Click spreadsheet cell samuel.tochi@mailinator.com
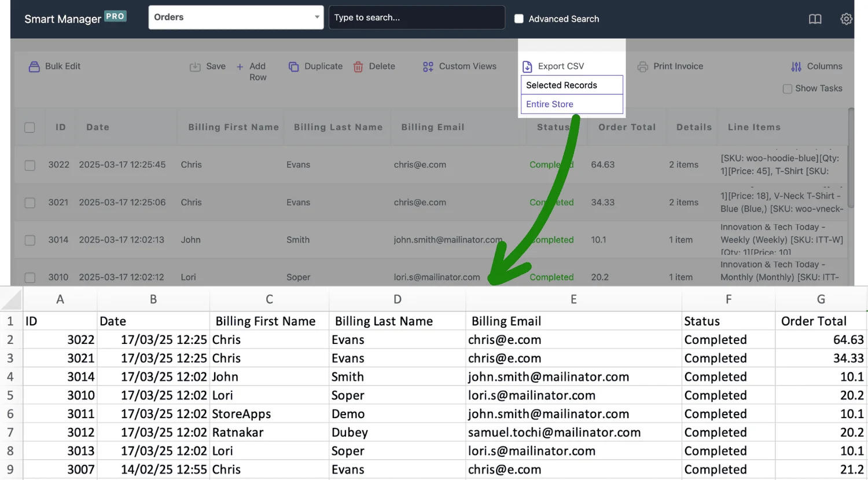The height and width of the screenshot is (480, 868). pyautogui.click(x=573, y=433)
